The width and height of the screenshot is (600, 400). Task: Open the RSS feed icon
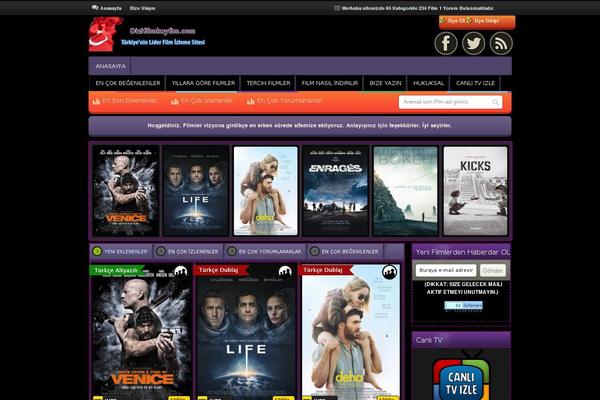(x=501, y=43)
